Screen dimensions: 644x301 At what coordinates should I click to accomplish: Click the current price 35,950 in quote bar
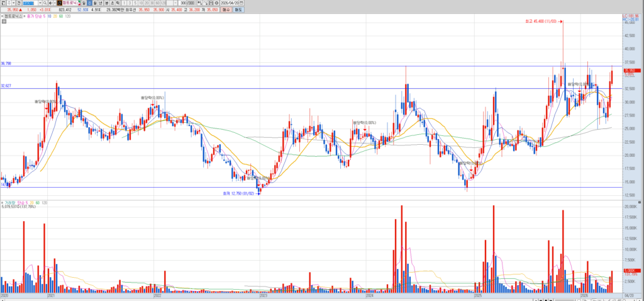[x=13, y=10]
